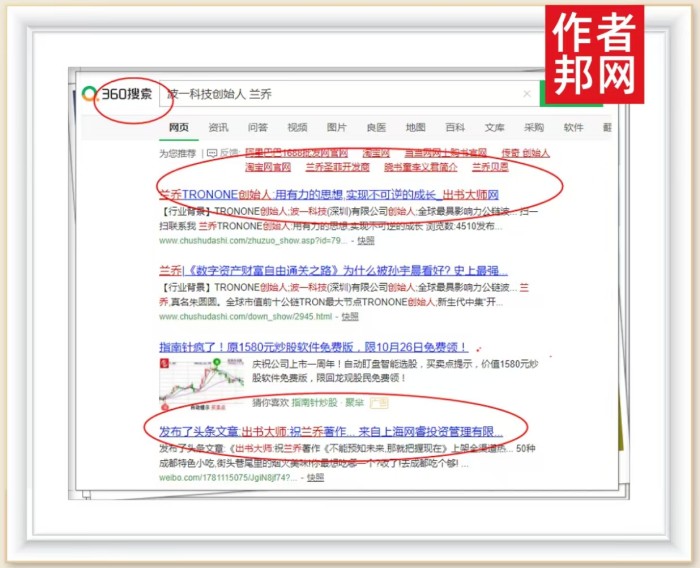Open the 软件 tab
Viewport: 700px width, 568px height.
point(573,128)
